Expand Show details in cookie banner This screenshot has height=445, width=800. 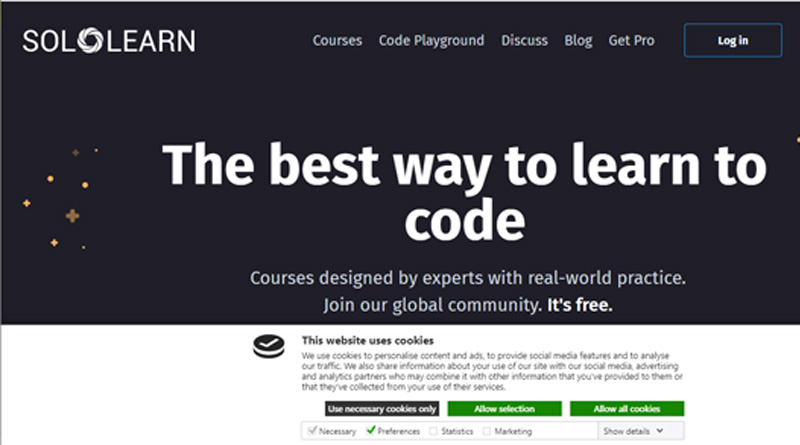(626, 431)
